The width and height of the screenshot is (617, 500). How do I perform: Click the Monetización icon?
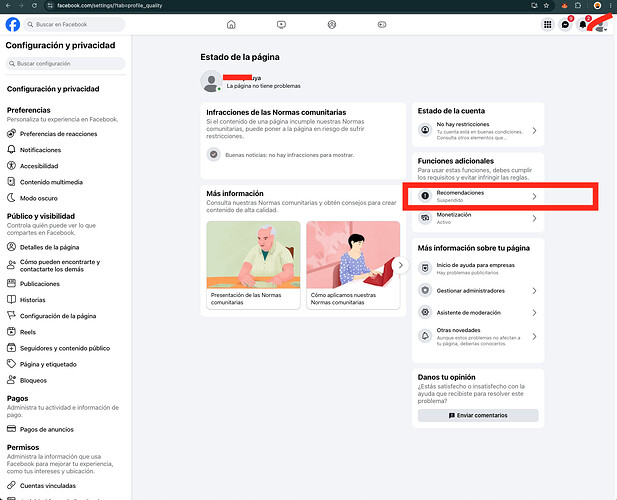425,218
